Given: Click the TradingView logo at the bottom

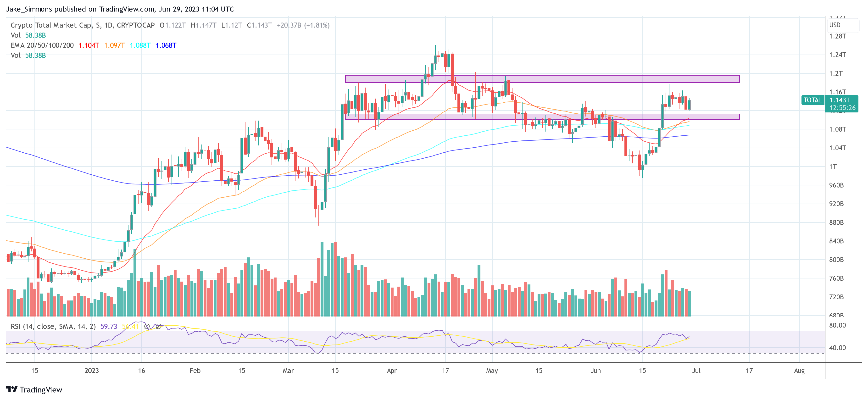Looking at the screenshot, I should [x=34, y=389].
